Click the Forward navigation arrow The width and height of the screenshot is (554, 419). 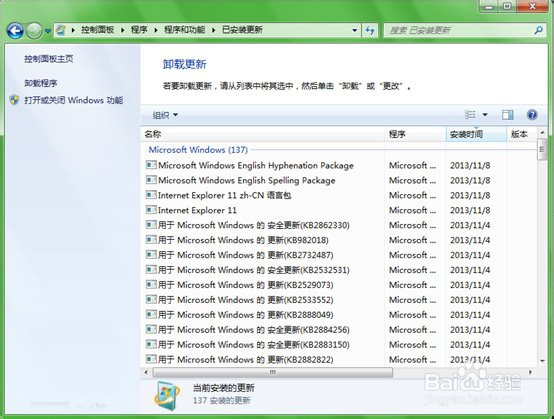click(x=34, y=31)
